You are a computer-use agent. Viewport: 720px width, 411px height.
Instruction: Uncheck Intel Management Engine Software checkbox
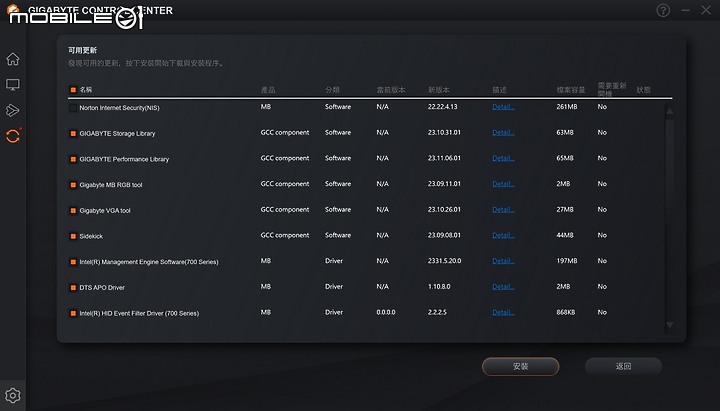coord(73,262)
